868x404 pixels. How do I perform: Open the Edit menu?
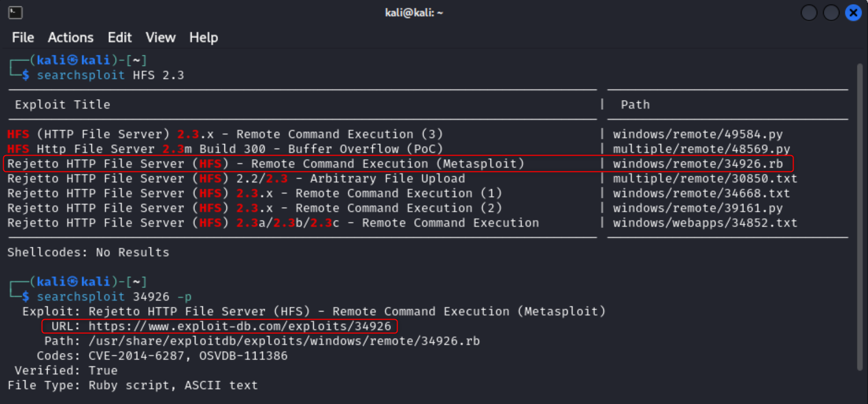pyautogui.click(x=119, y=37)
